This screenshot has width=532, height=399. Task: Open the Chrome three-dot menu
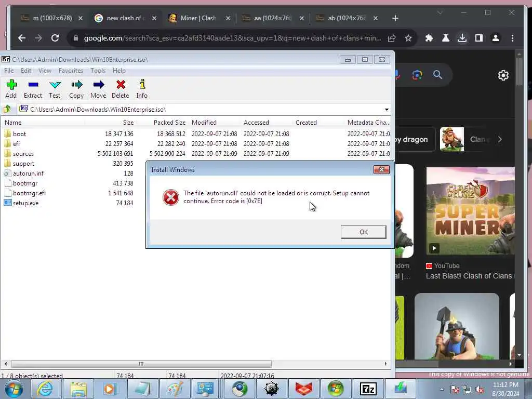pyautogui.click(x=512, y=38)
